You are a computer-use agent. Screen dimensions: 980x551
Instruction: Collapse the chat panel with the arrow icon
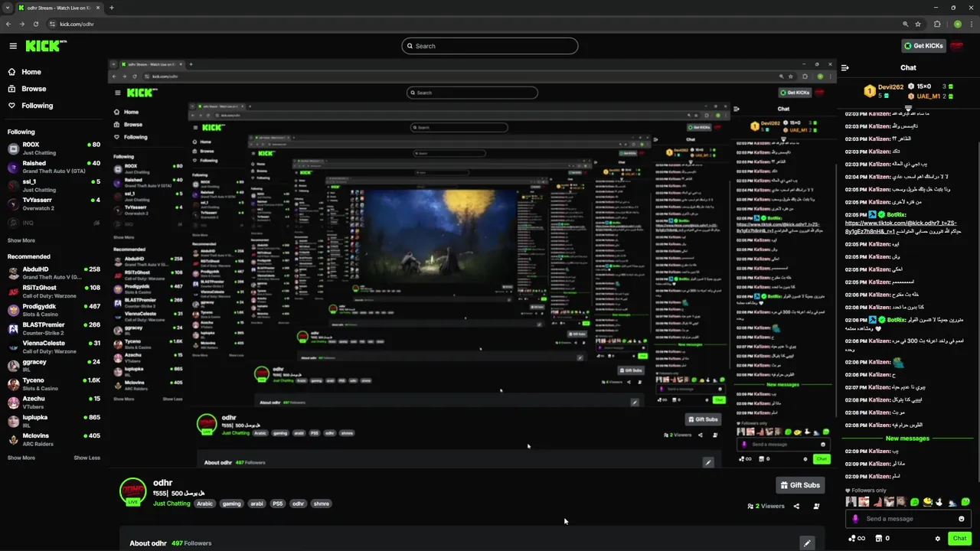pos(845,67)
